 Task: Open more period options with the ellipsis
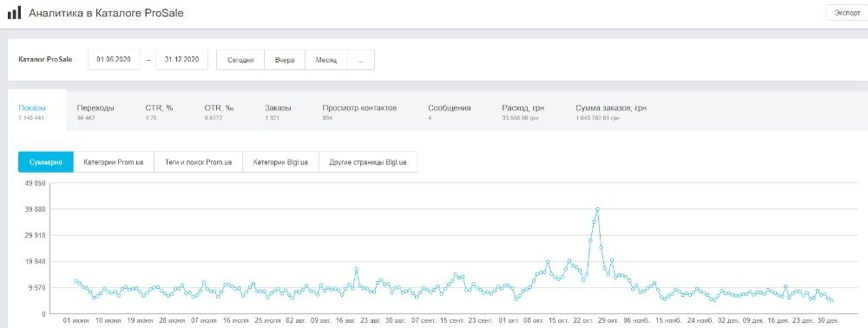[360, 60]
